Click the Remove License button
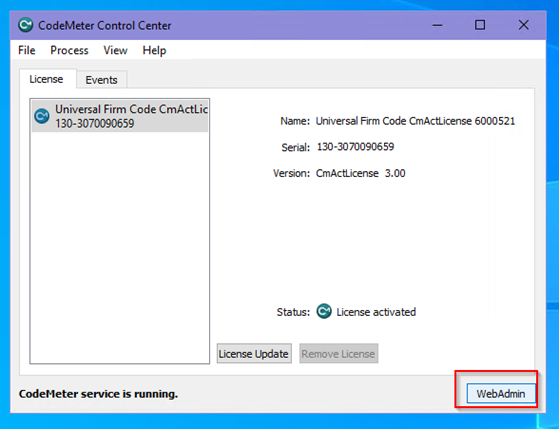Image resolution: width=559 pixels, height=429 pixels. coord(338,353)
